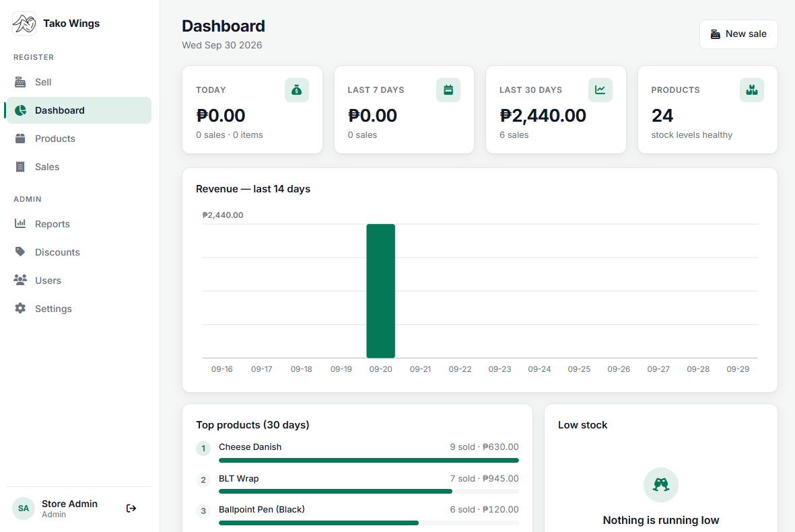Click the Settings gear icon
The width and height of the screenshot is (795, 532).
tap(20, 309)
